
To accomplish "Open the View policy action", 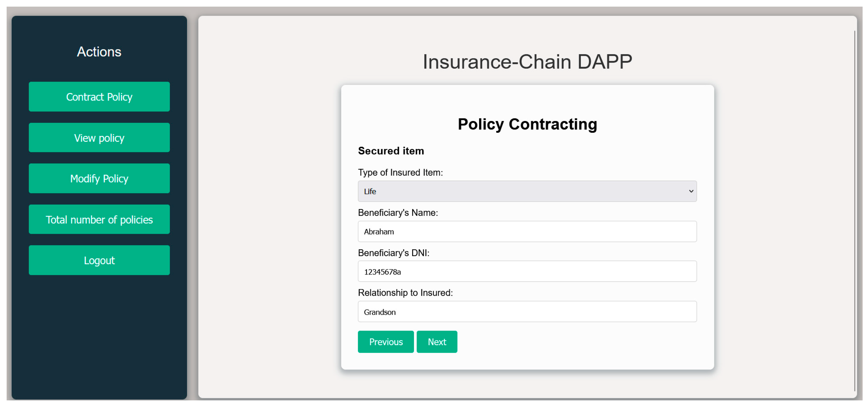I will pos(99,138).
